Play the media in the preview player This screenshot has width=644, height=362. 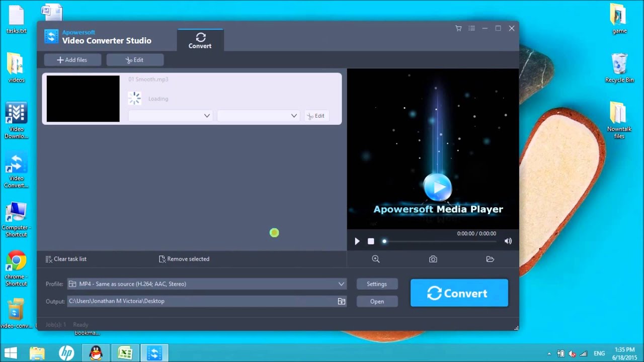(x=357, y=241)
